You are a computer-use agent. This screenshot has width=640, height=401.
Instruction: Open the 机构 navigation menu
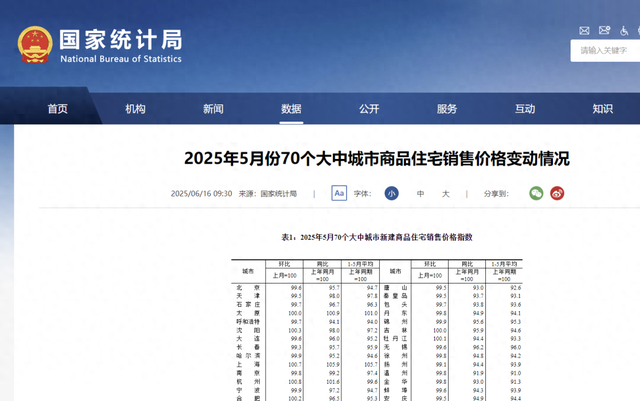136,109
